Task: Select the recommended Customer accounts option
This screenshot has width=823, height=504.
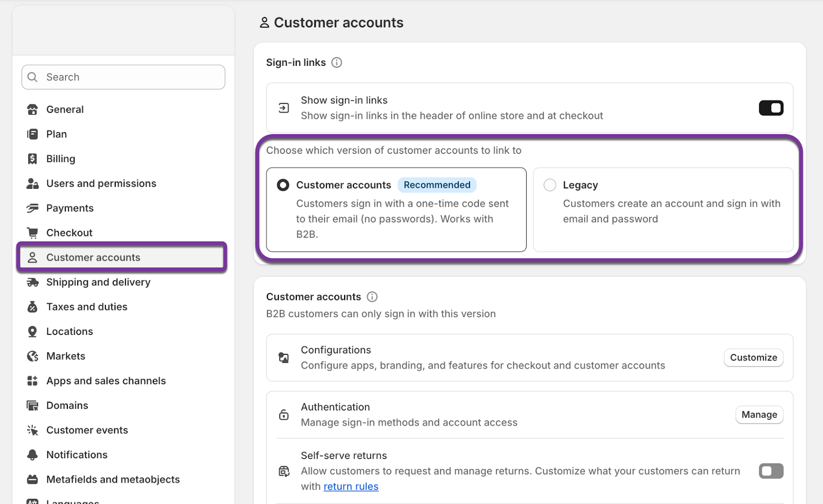Action: click(x=283, y=185)
